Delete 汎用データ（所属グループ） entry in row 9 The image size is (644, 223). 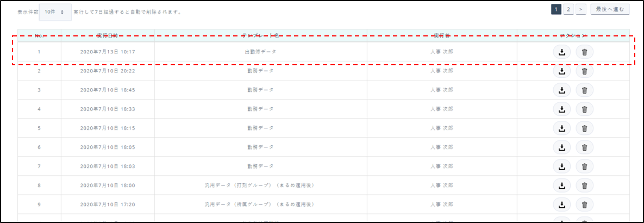(x=584, y=205)
